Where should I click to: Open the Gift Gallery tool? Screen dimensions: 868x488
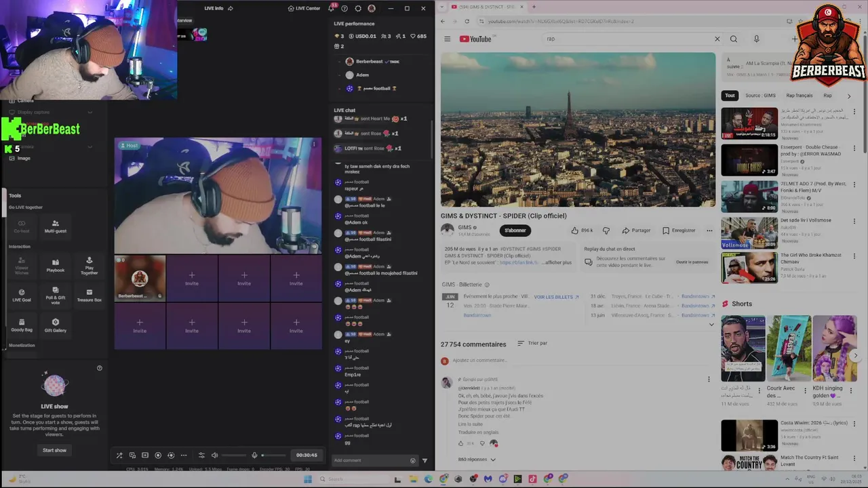[56, 325]
